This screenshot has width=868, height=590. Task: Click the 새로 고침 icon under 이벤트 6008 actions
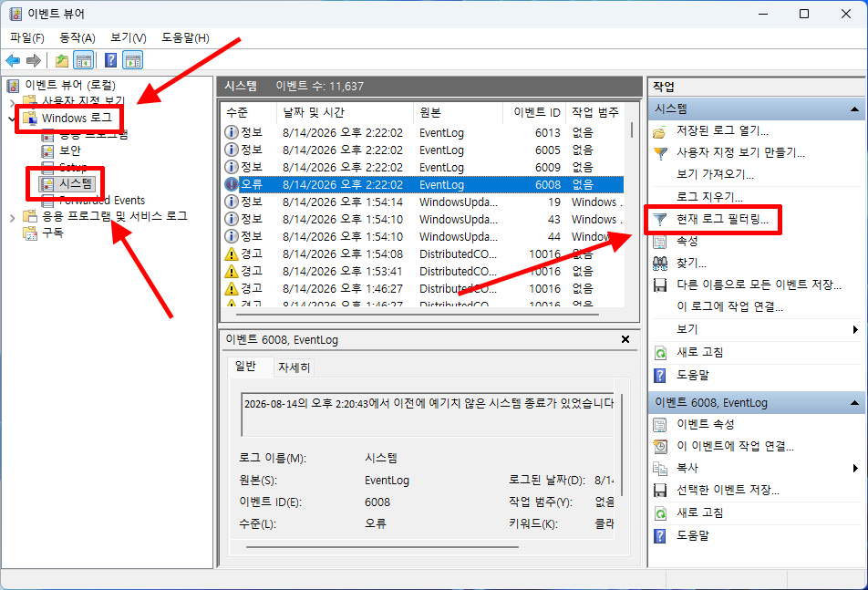[x=660, y=513]
